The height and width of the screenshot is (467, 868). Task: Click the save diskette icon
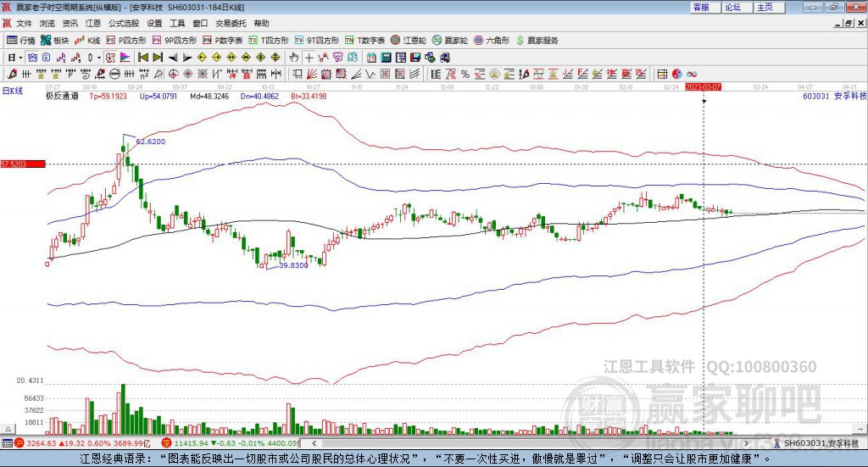click(415, 58)
